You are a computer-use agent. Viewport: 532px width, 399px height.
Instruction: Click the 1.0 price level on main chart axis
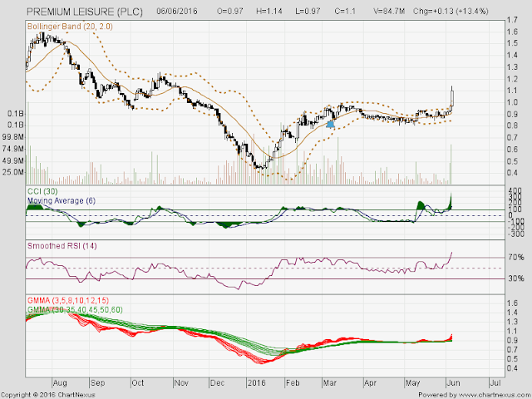pos(513,102)
